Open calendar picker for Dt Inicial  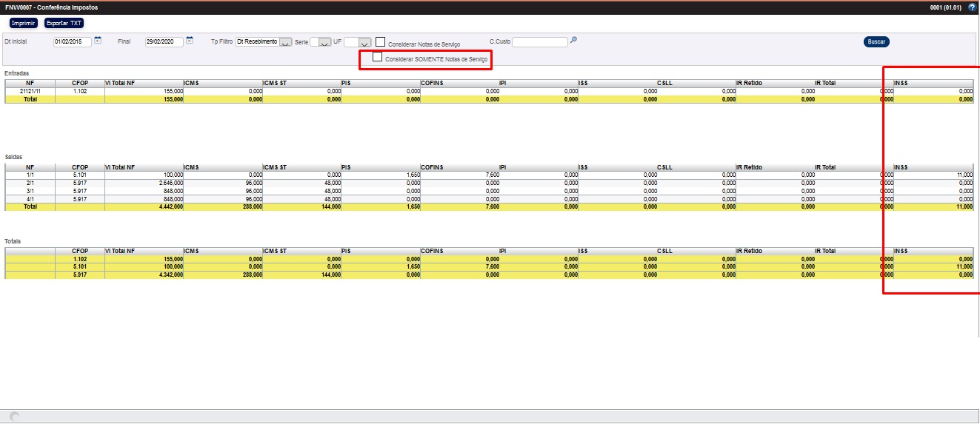pos(98,41)
